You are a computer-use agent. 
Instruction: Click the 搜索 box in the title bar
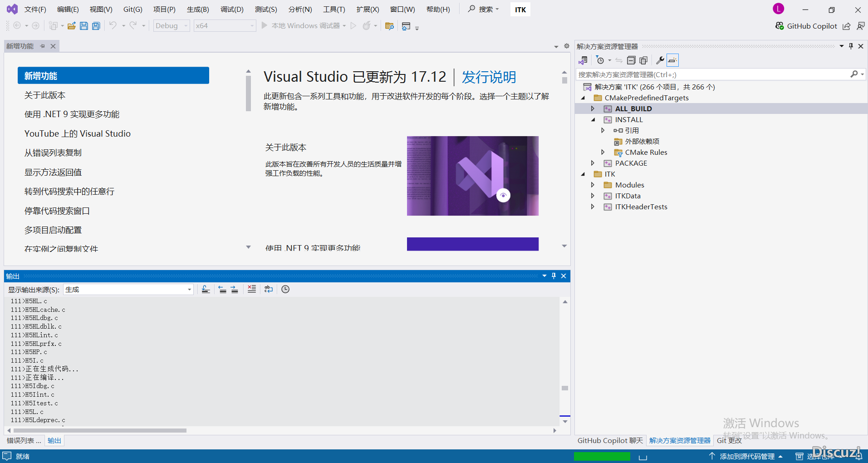coord(483,9)
